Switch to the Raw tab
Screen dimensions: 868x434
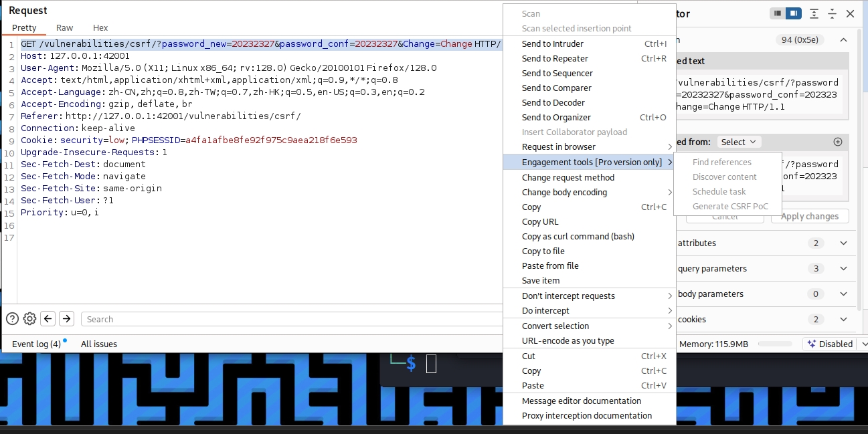65,27
